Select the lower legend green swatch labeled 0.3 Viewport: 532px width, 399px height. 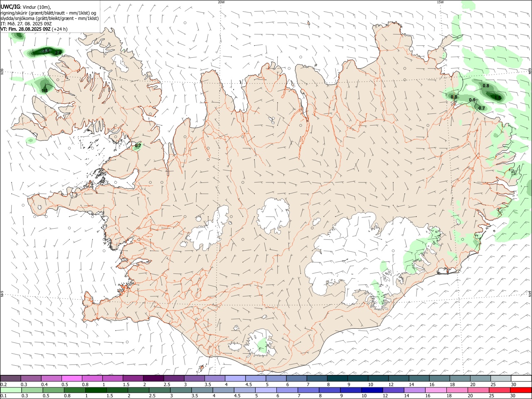pyautogui.click(x=31, y=390)
